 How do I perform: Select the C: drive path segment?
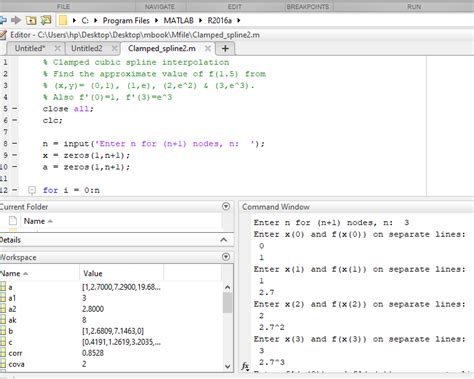coord(85,21)
